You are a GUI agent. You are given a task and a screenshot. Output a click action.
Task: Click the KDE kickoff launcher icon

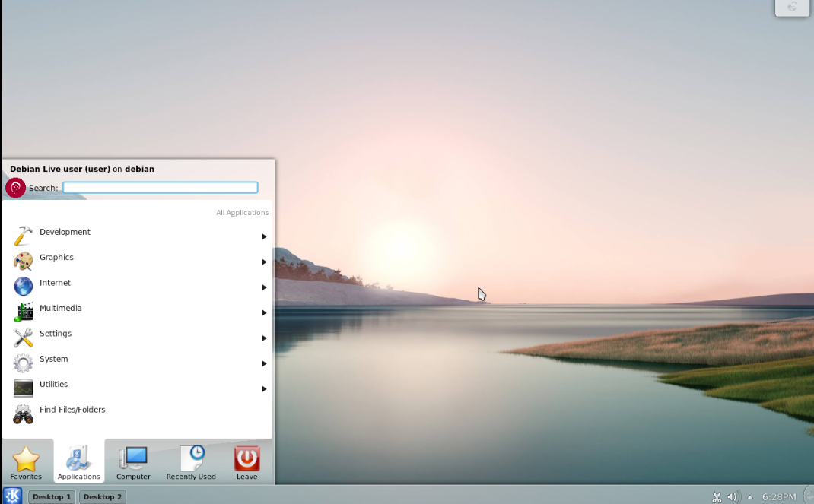(12, 496)
